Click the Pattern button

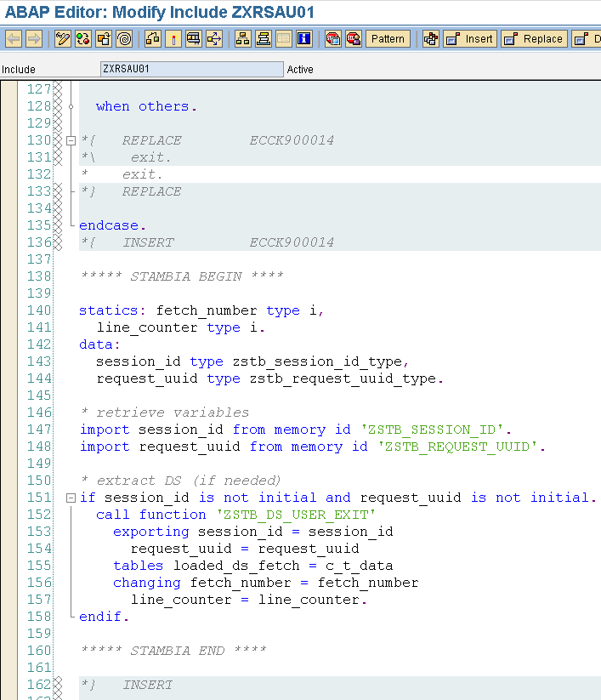pyautogui.click(x=388, y=39)
